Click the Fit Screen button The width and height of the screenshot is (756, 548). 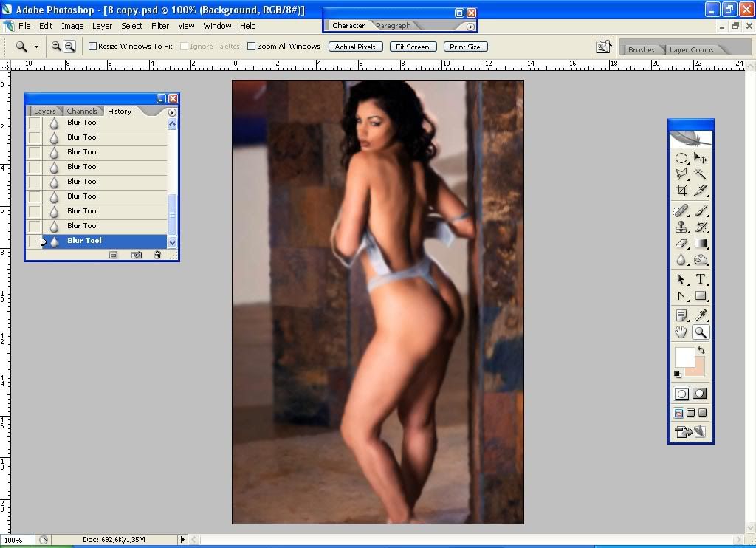click(412, 47)
